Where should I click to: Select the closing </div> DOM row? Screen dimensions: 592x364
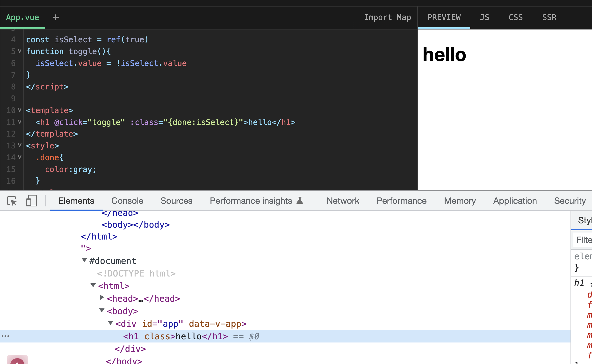(130, 349)
